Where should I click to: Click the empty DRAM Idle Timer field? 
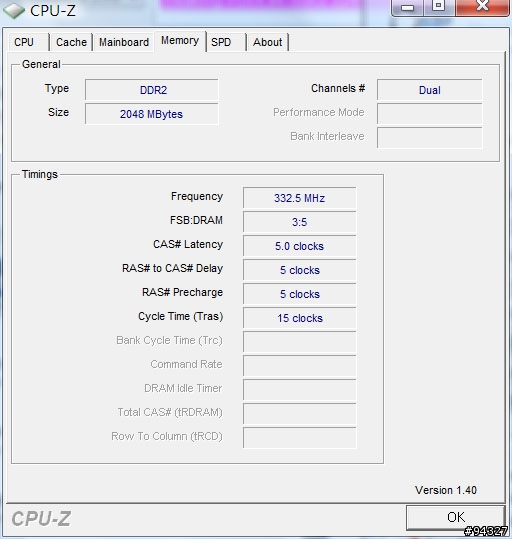click(x=299, y=390)
